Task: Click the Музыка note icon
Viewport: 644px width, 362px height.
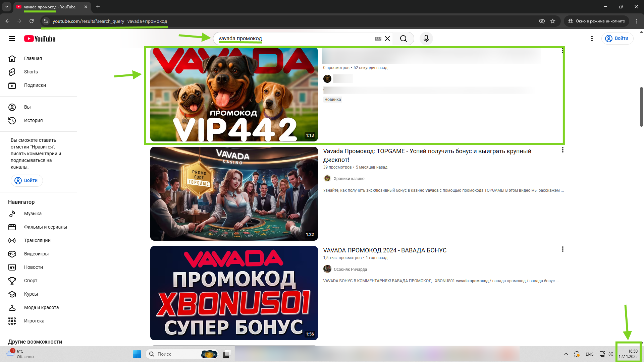Action: pos(12,214)
